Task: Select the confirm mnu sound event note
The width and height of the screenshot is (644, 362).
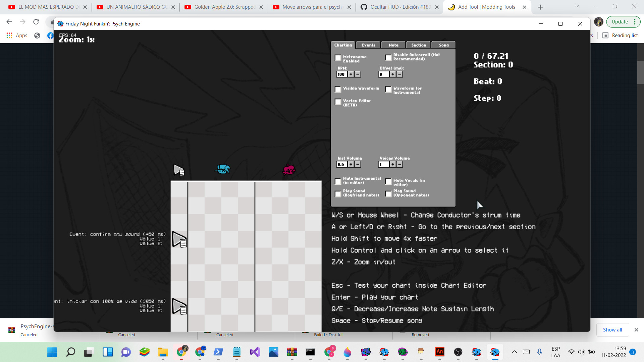Action: (179, 240)
